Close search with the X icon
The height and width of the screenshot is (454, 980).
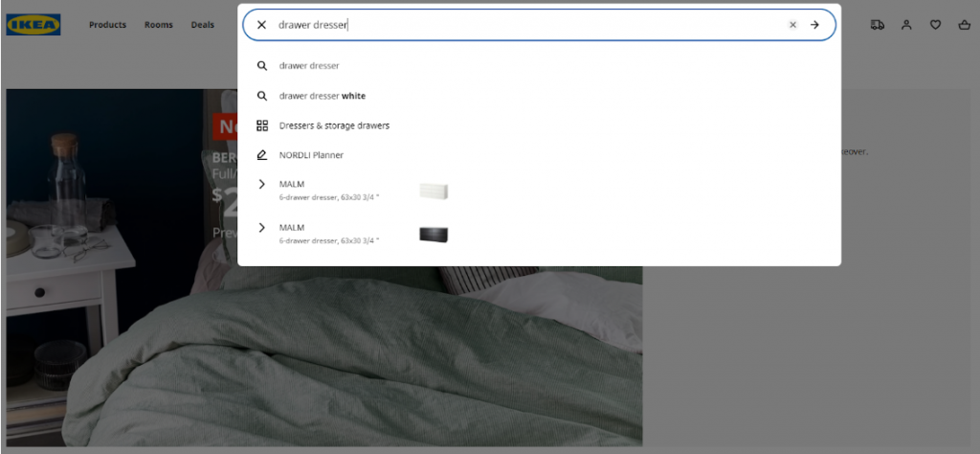[x=261, y=25]
